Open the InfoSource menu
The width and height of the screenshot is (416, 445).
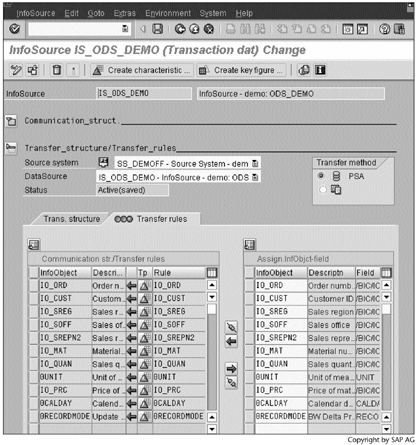(36, 13)
